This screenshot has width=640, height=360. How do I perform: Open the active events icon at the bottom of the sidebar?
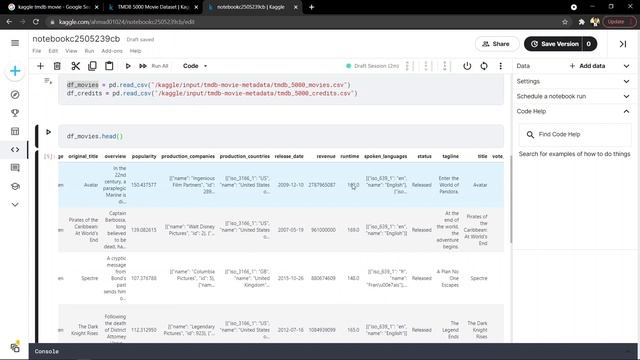[x=15, y=347]
